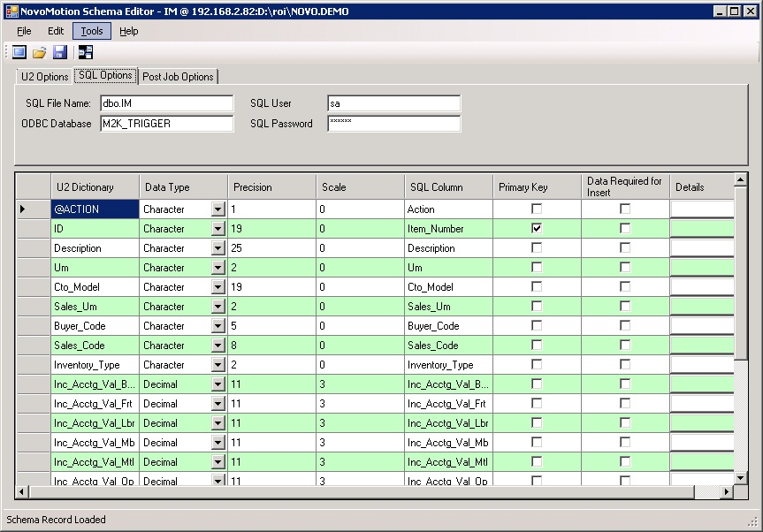Select the @ACTION row using its arrow indicator

(23, 209)
